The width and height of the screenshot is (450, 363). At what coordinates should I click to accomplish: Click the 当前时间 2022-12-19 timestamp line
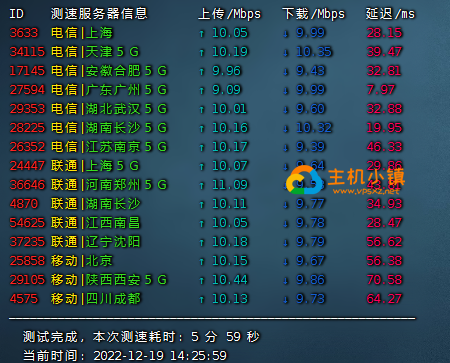(x=125, y=356)
